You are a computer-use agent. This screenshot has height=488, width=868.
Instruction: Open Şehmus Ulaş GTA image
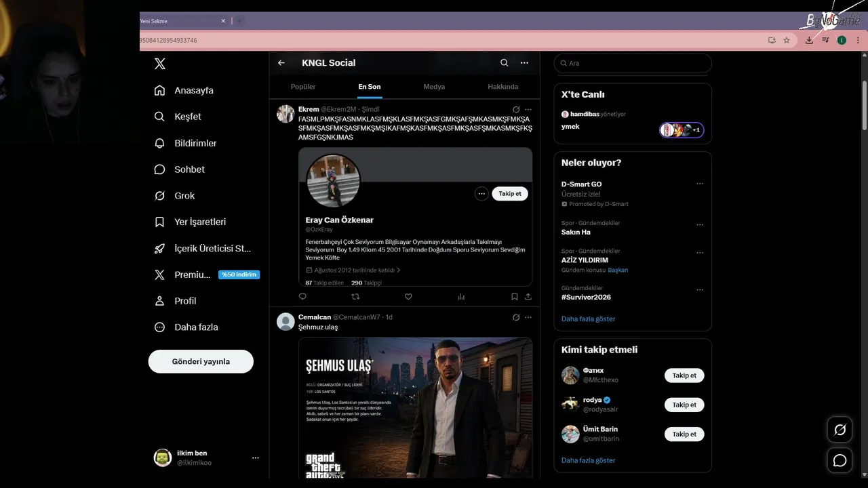(x=415, y=407)
